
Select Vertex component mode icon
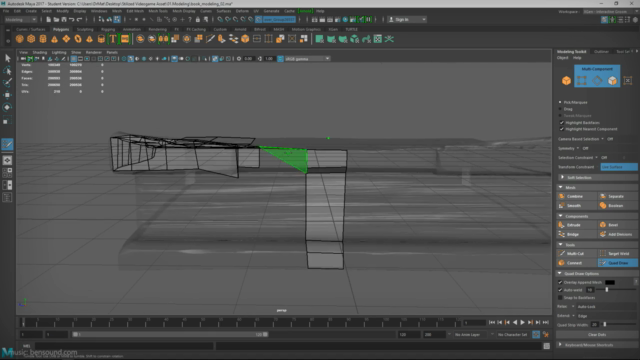tap(582, 80)
